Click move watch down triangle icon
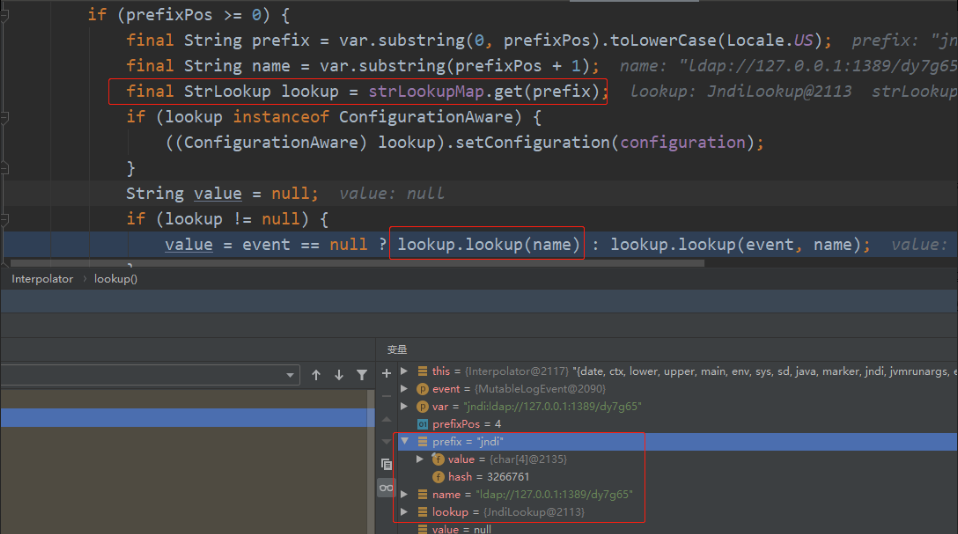The height and width of the screenshot is (534, 958). (386, 441)
